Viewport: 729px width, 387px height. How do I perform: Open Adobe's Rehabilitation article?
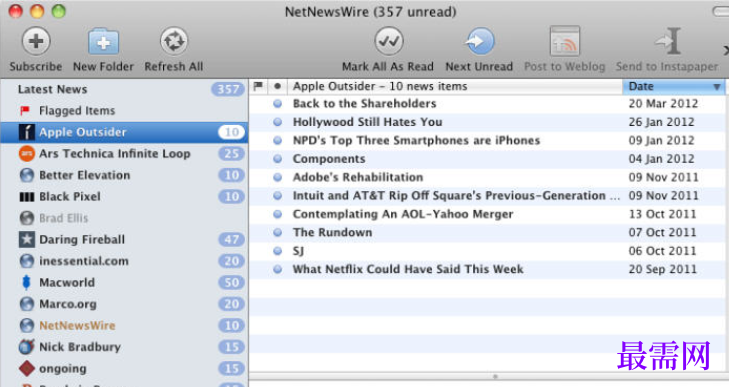point(358,177)
